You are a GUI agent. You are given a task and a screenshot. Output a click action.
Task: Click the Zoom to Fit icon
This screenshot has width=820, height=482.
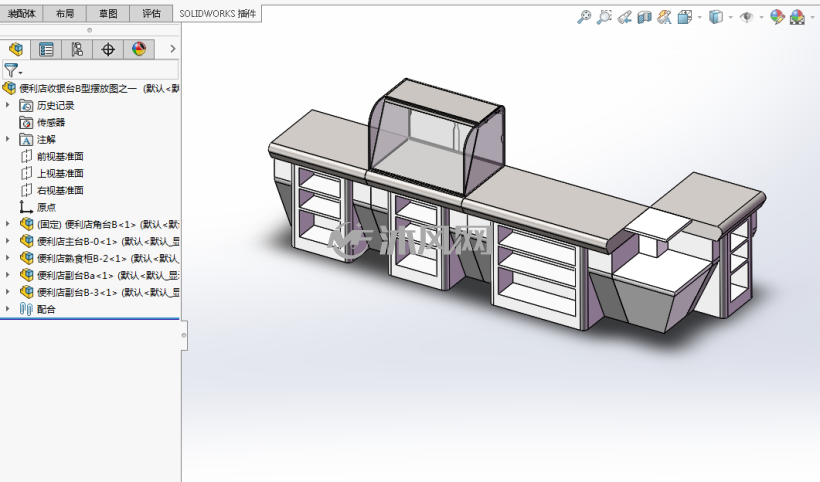click(584, 17)
